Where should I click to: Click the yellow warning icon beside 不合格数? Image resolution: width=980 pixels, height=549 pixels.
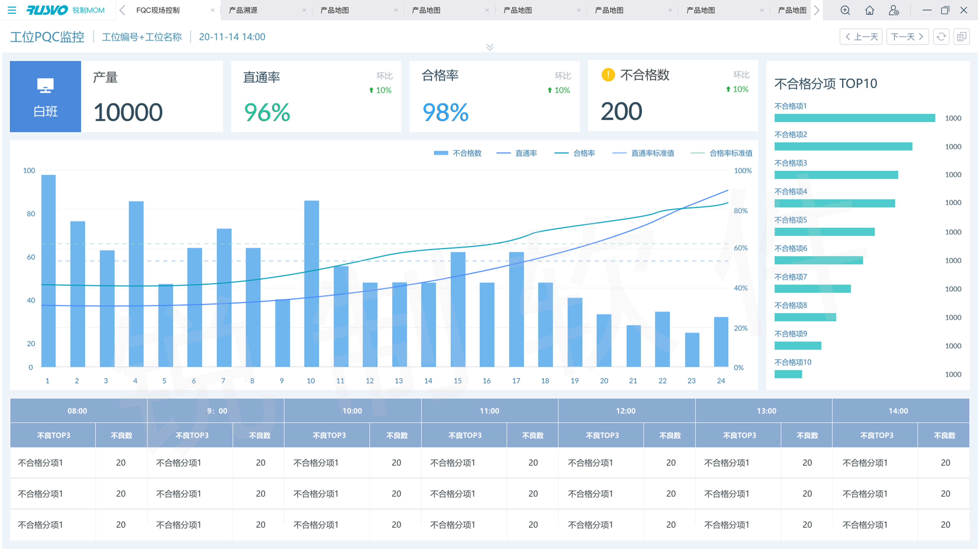click(x=608, y=74)
